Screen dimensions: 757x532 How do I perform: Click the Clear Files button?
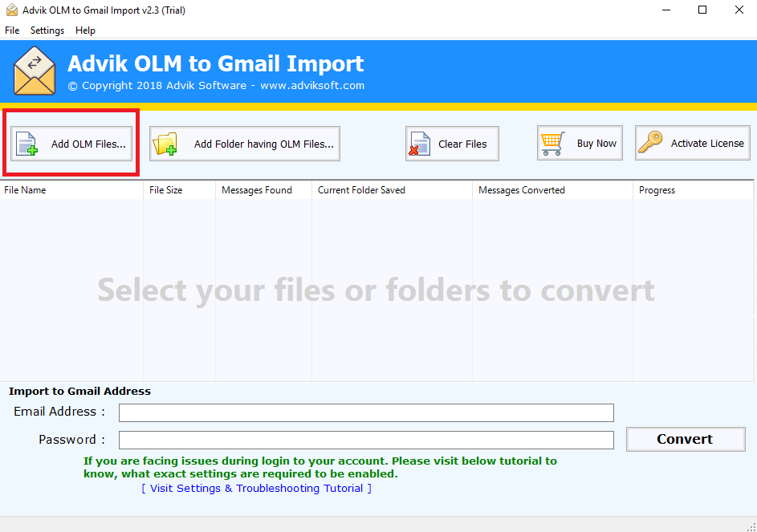(452, 144)
